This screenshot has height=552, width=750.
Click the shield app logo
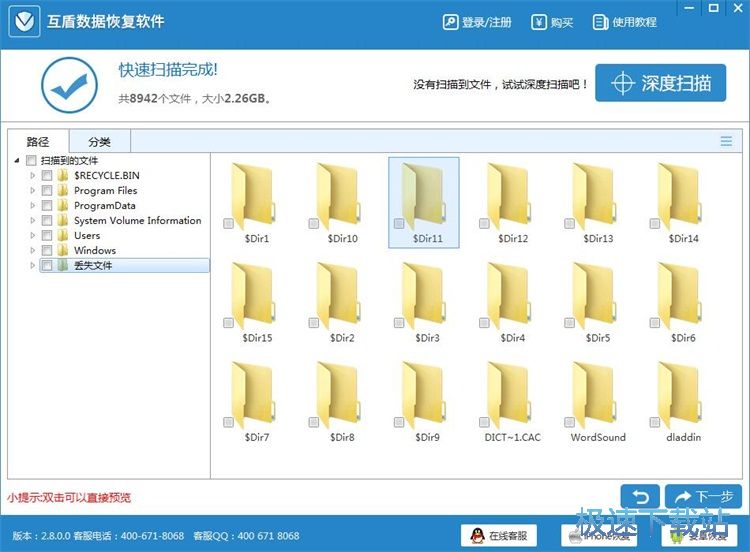[24, 21]
